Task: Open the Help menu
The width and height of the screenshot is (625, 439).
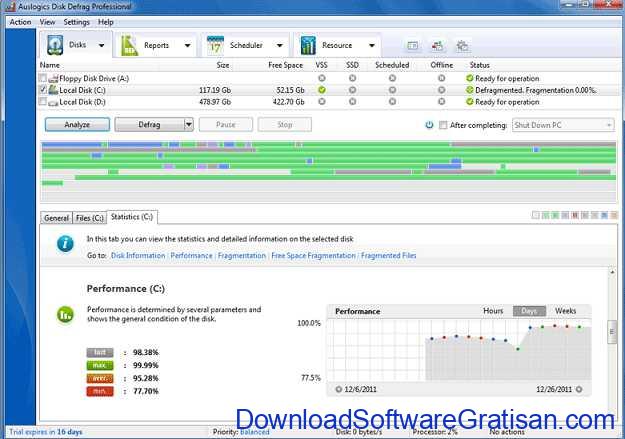Action: 106,22
